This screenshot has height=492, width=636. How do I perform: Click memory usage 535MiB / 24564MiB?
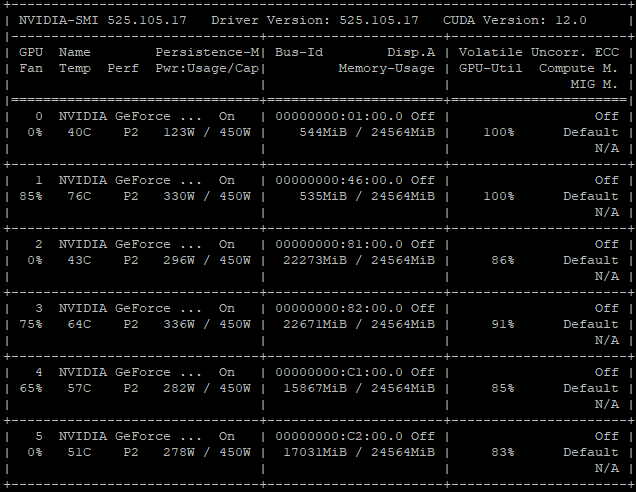click(367, 196)
